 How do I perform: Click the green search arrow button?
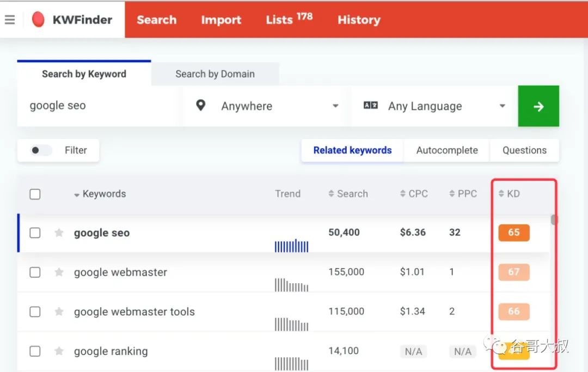tap(538, 106)
